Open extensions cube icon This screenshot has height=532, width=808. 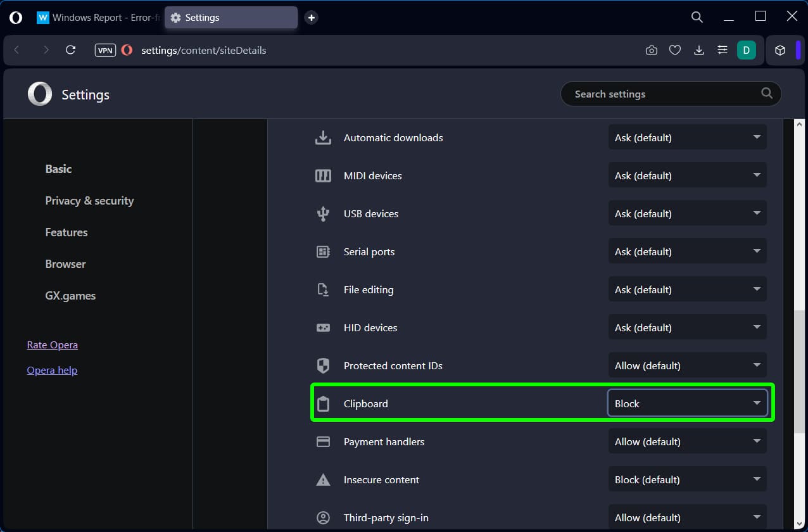coord(781,50)
